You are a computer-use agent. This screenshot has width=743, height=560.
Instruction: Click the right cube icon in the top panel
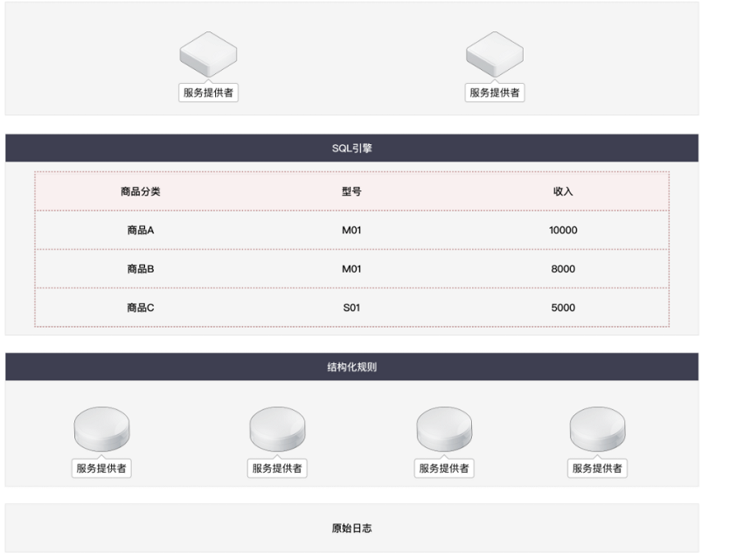coord(494,54)
